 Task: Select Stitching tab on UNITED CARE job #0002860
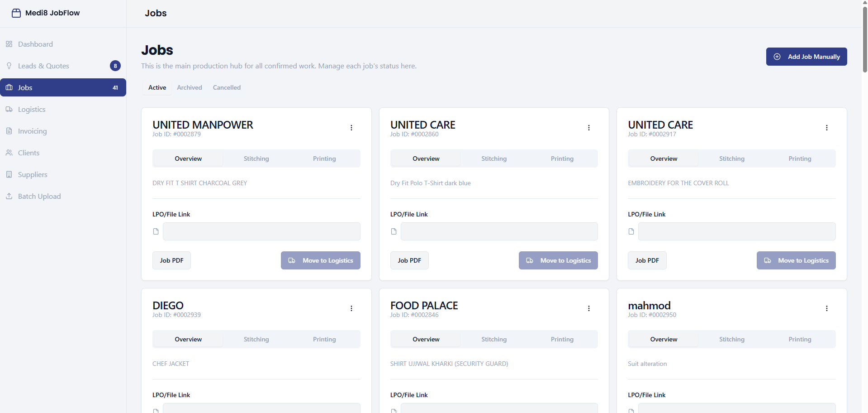click(x=494, y=158)
